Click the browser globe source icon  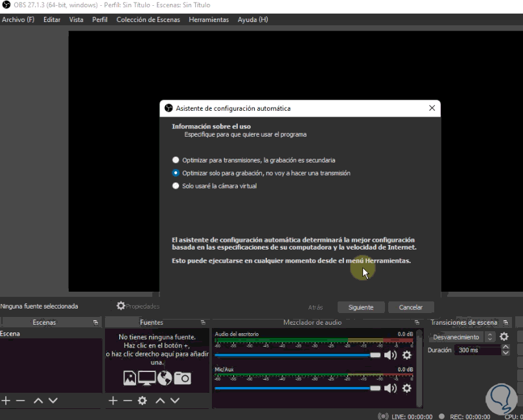click(x=165, y=378)
